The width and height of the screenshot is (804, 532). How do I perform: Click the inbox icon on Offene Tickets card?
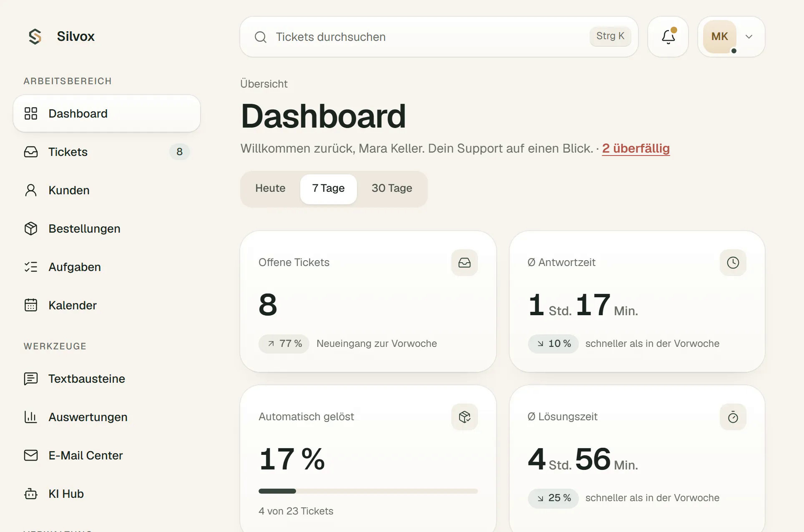[465, 263]
